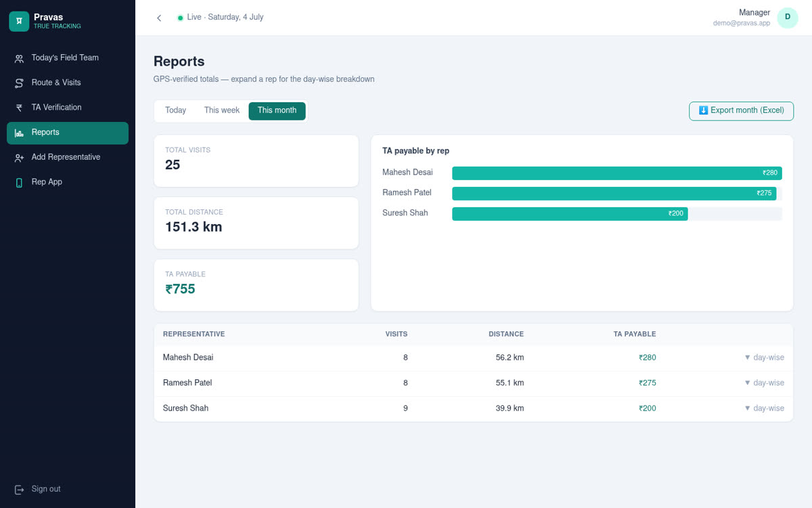The width and height of the screenshot is (812, 508).
Task: Click the Today's Field Team people icon
Action: (x=19, y=58)
